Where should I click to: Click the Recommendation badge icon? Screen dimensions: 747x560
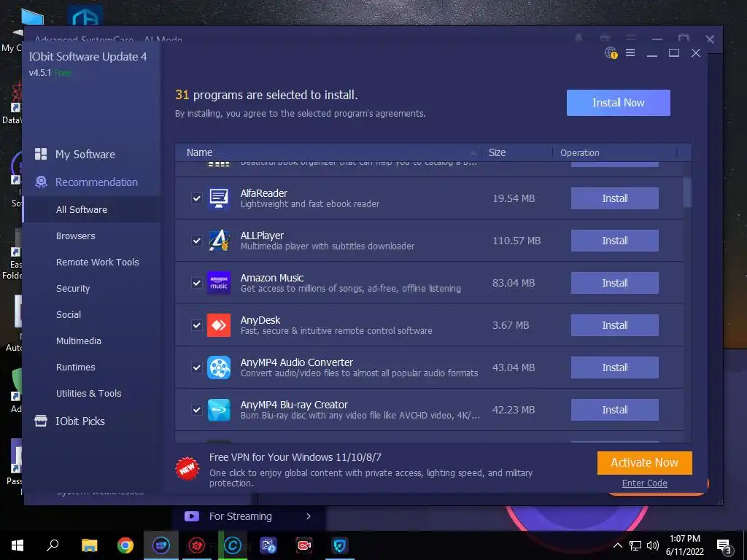pos(41,182)
